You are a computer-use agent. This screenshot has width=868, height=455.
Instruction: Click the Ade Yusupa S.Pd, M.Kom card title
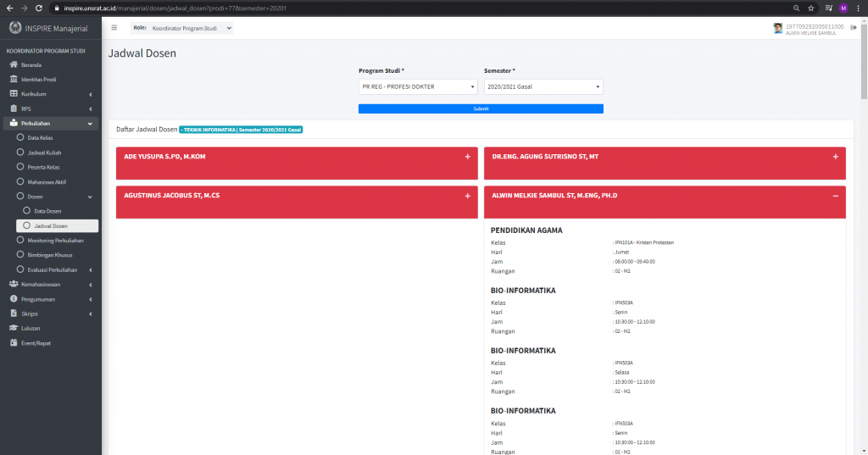point(164,157)
